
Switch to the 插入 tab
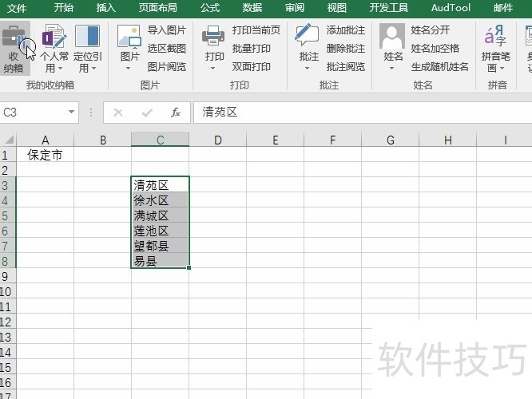(x=106, y=7)
